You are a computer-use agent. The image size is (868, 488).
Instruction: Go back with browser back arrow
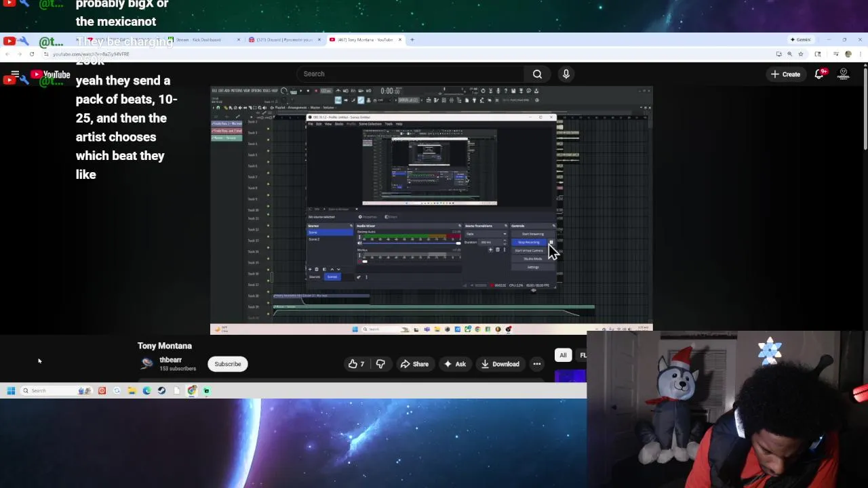click(x=7, y=54)
